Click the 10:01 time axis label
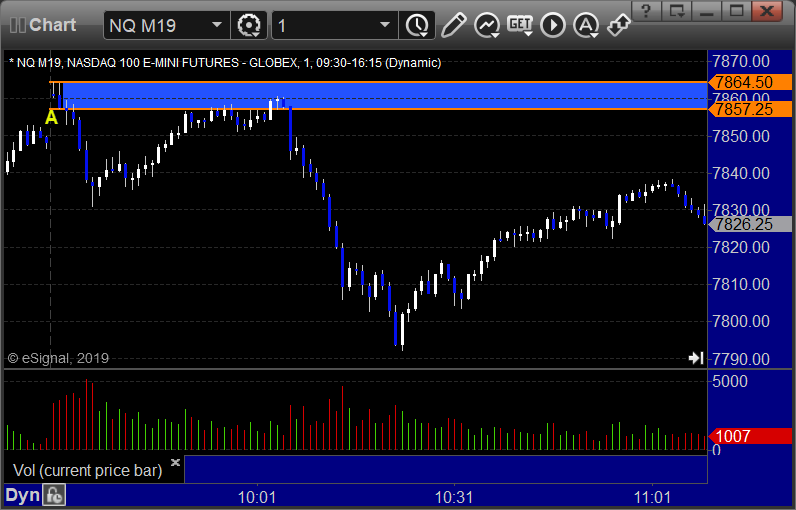This screenshot has height=510, width=796. 257,497
